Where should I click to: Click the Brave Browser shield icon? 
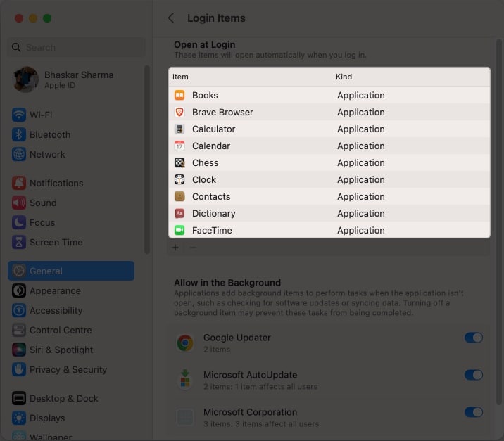[x=179, y=112]
